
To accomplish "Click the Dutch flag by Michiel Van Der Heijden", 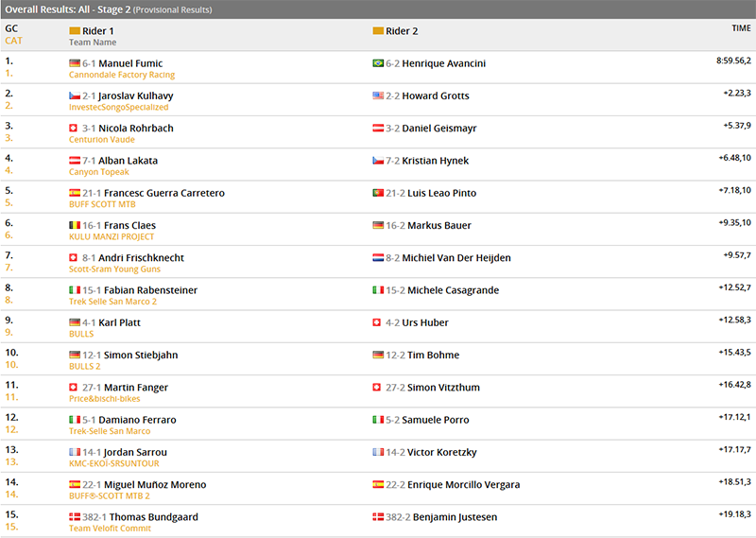I will click(x=378, y=258).
